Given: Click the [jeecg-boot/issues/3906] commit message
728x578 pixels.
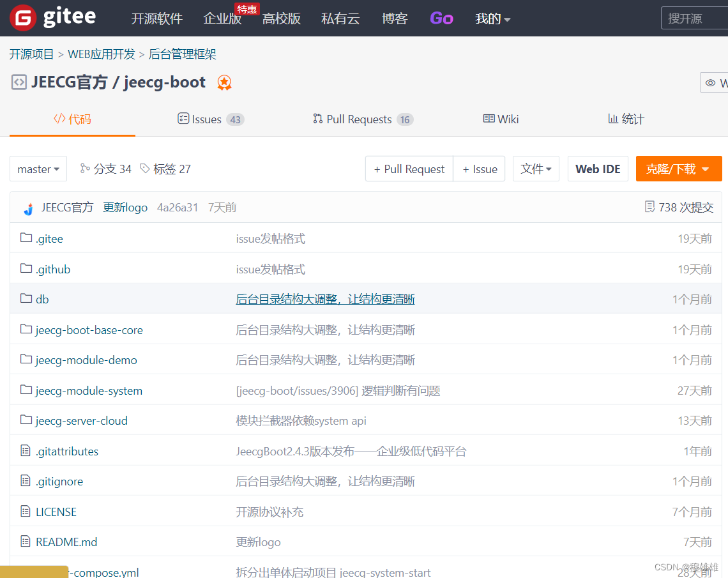Looking at the screenshot, I should (x=338, y=391).
